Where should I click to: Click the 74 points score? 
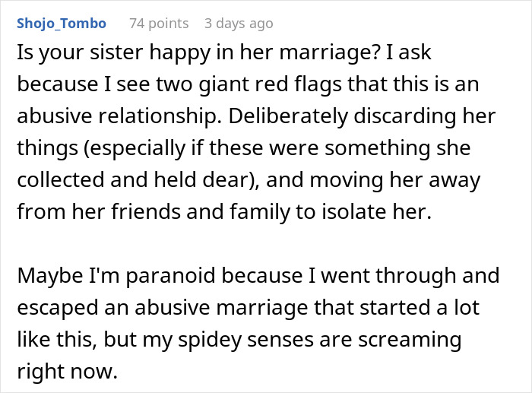point(159,24)
